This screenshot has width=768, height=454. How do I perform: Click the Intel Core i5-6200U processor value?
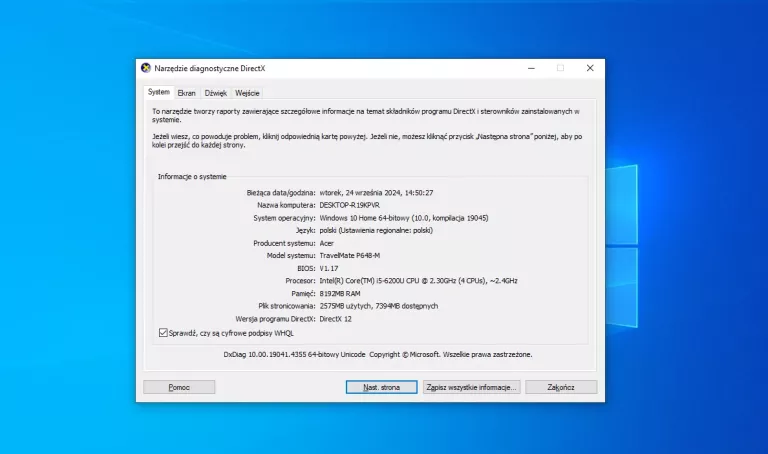click(418, 281)
